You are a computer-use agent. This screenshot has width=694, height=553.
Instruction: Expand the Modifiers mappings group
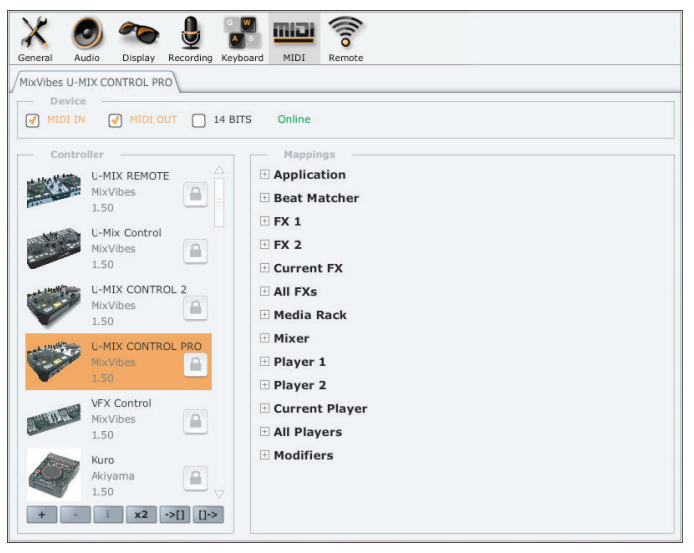pos(264,455)
